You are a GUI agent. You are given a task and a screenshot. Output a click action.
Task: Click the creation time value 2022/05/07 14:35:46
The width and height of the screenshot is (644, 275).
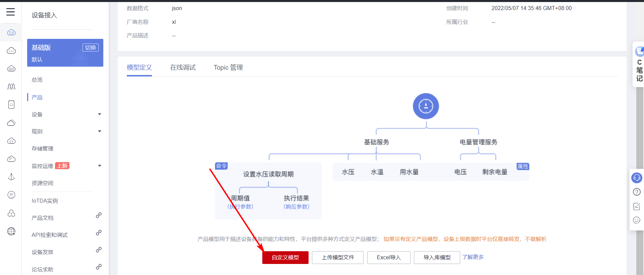532,8
